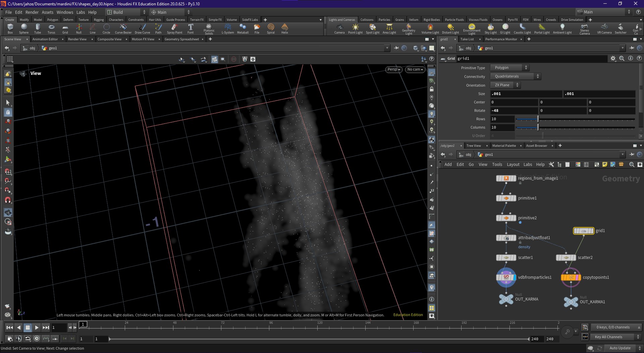The image size is (644, 353).
Task: Select the copytopoints1 node
Action: click(571, 277)
